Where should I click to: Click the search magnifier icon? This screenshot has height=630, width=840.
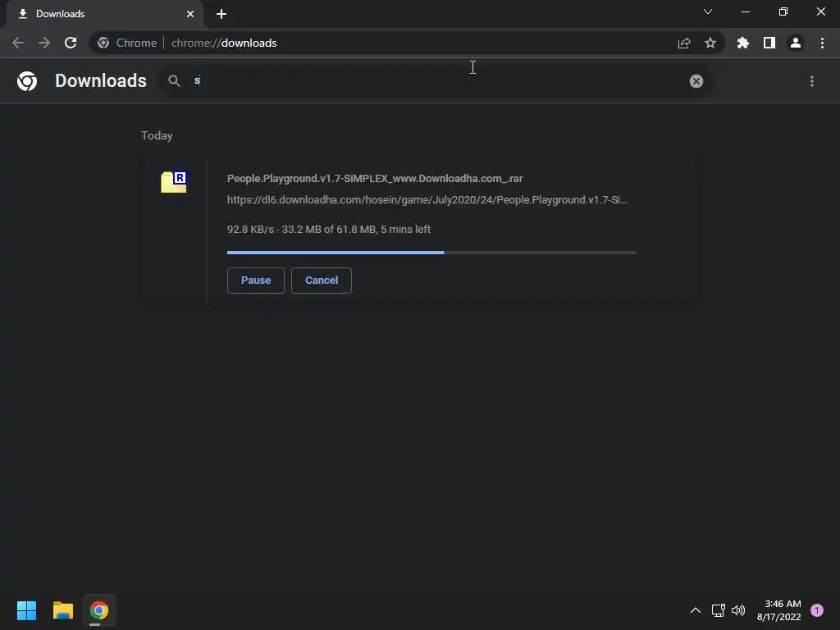174,81
